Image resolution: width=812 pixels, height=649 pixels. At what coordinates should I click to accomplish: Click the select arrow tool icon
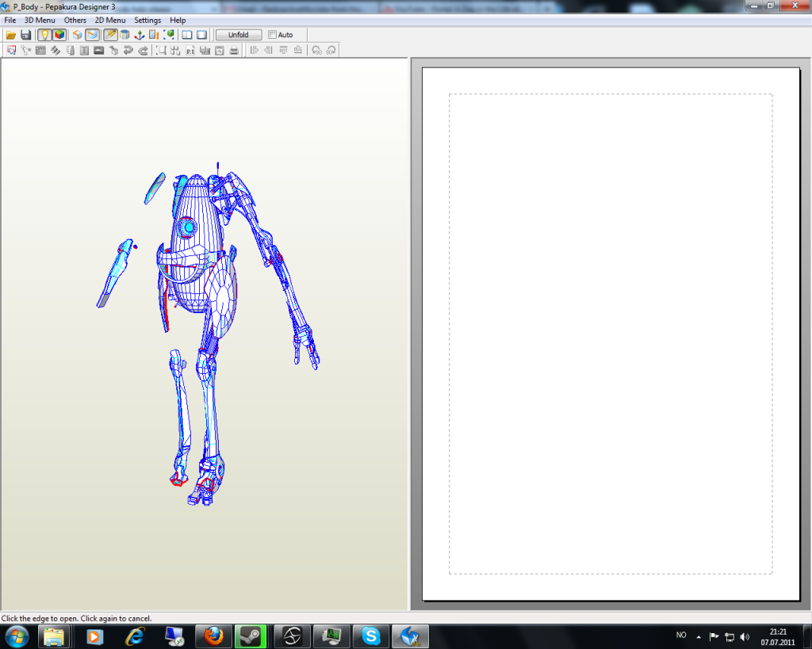[x=11, y=51]
